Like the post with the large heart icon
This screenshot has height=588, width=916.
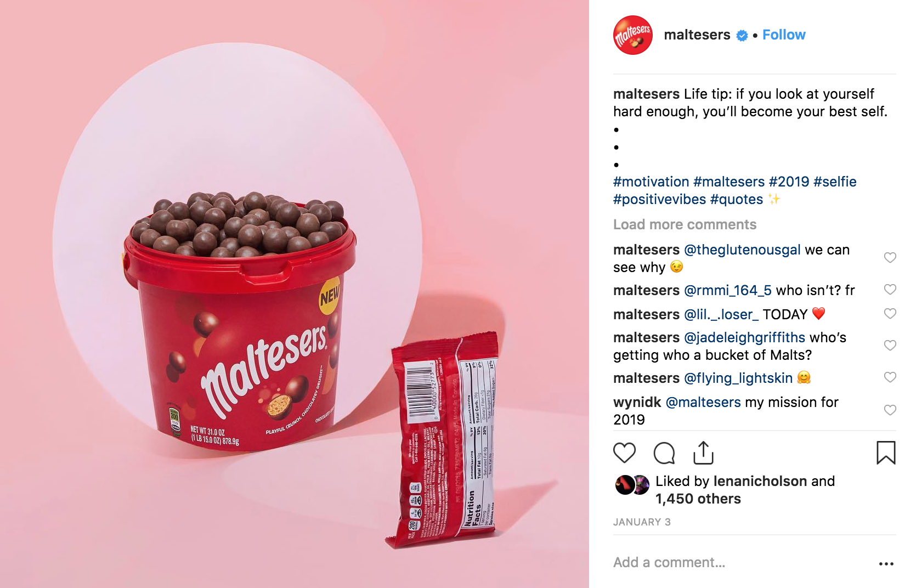coord(624,453)
